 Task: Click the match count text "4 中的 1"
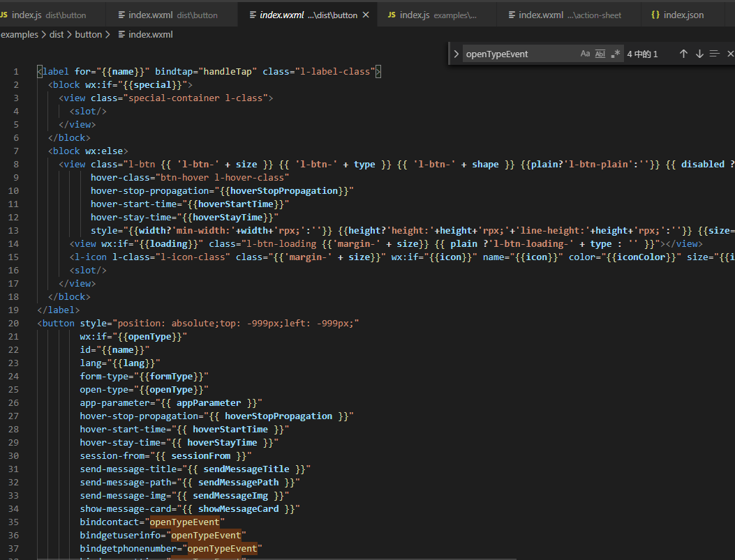(x=642, y=54)
